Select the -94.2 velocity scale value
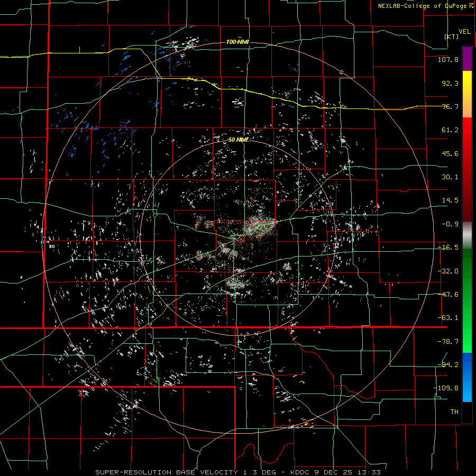 [448, 365]
